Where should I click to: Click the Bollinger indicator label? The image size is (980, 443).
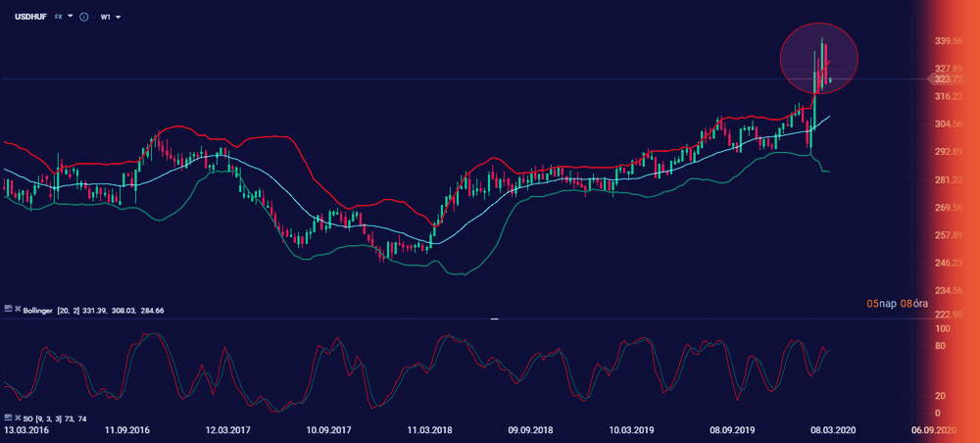coord(43,310)
